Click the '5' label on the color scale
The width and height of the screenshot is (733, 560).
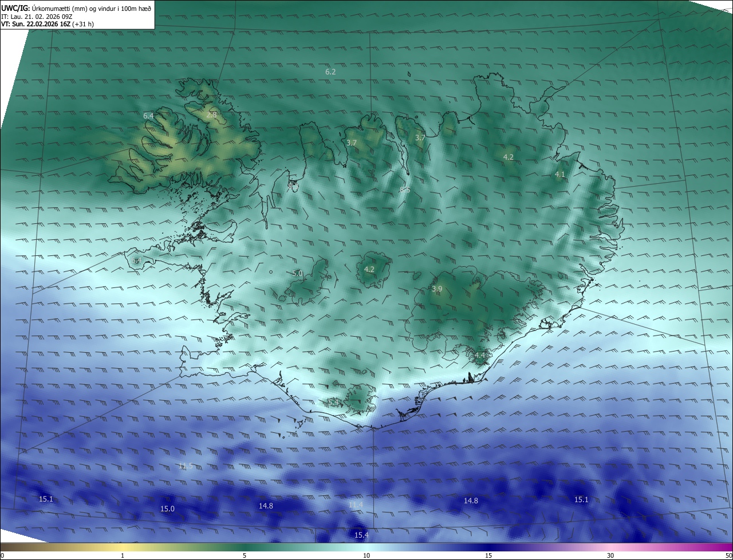pyautogui.click(x=245, y=555)
